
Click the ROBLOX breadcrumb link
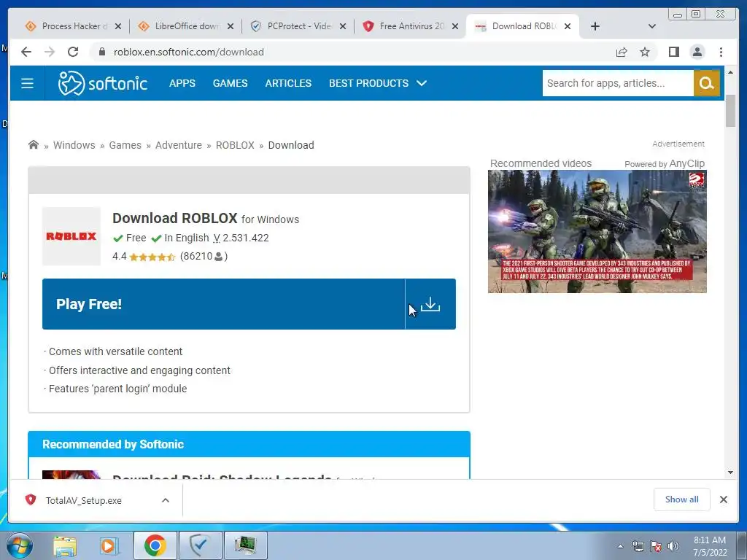click(235, 145)
